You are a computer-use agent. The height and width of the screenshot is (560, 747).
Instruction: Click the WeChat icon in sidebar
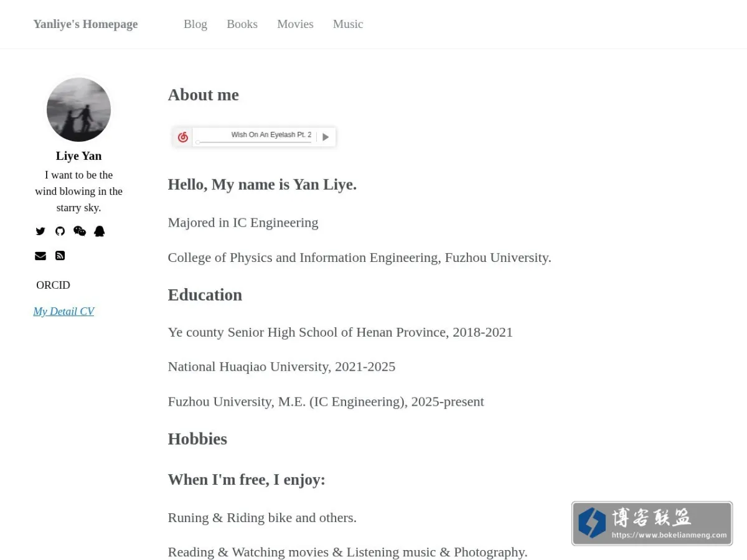click(80, 231)
